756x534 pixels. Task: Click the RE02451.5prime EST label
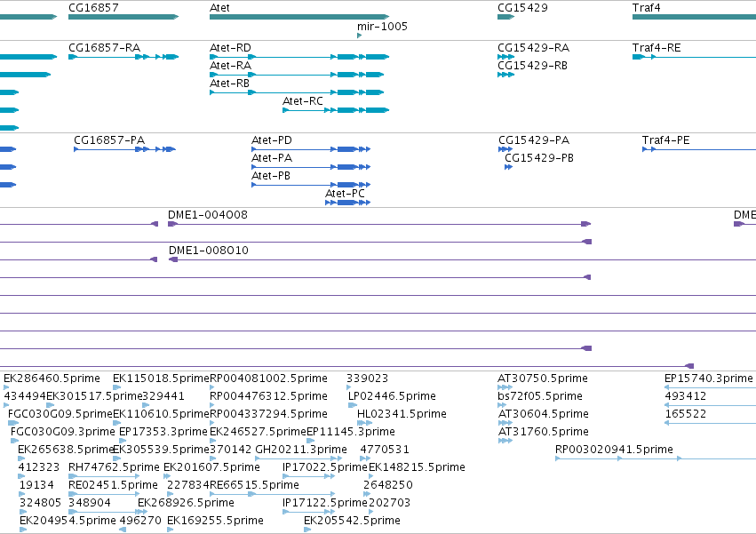pyautogui.click(x=114, y=485)
